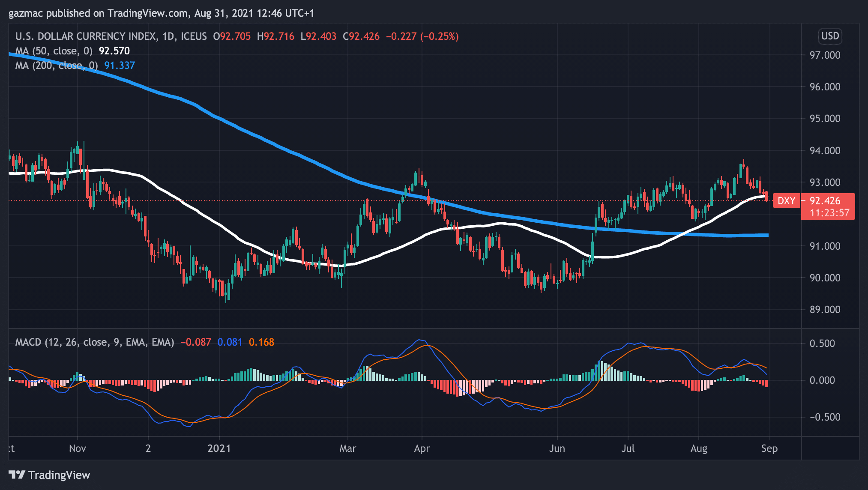Click the daily change −0.227 (−0.25%)
The width and height of the screenshot is (868, 490).
pyautogui.click(x=422, y=36)
